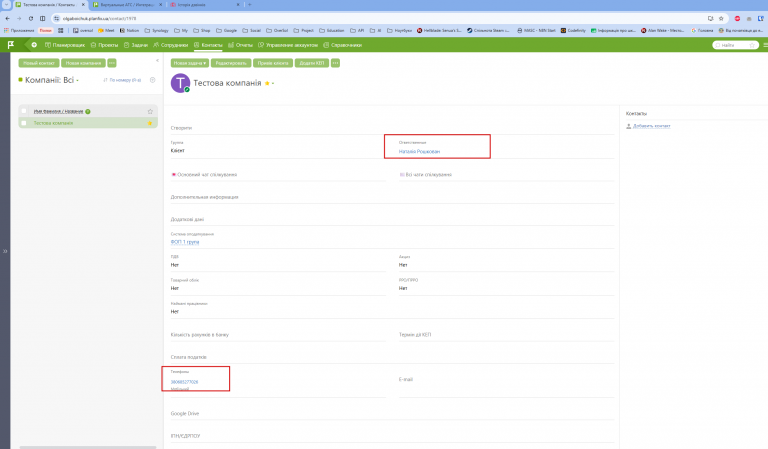The height and width of the screenshot is (449, 768).
Task: Click the Редактировать button
Action: 231,63
